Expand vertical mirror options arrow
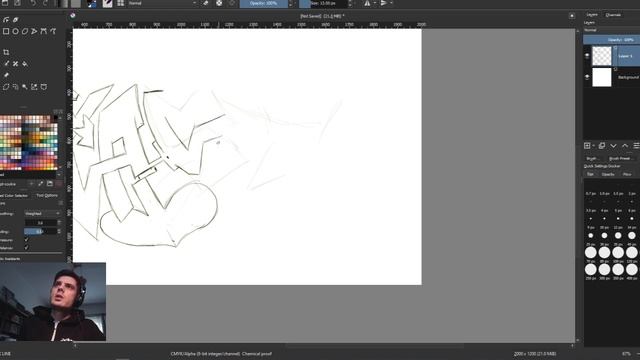This screenshot has height=360, width=640. pos(391,3)
